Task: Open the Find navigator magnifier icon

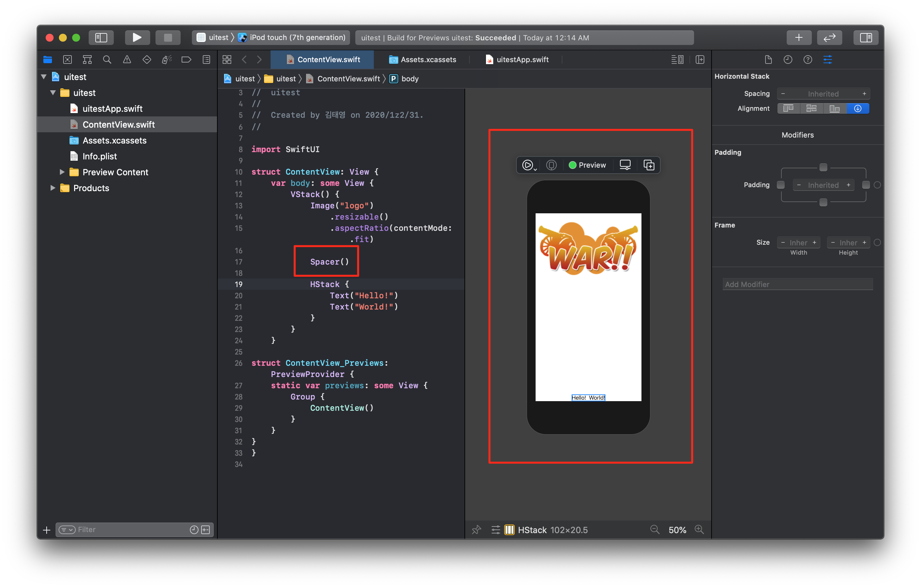Action: point(107,60)
